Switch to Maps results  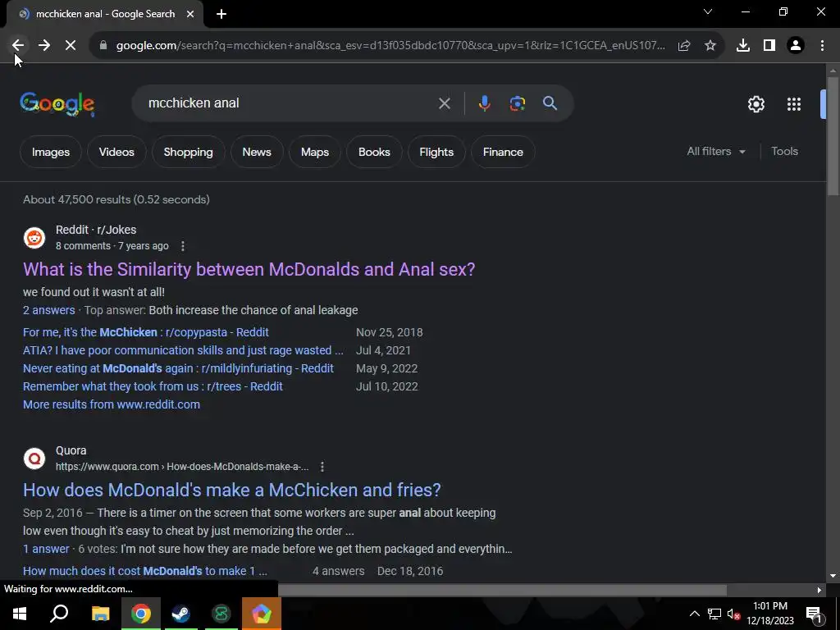tap(315, 152)
